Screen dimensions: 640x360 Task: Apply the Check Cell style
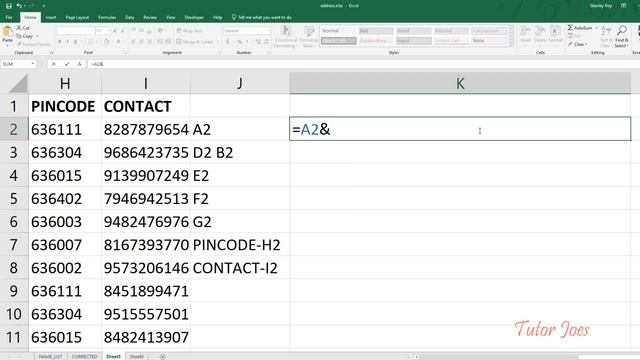[338, 41]
